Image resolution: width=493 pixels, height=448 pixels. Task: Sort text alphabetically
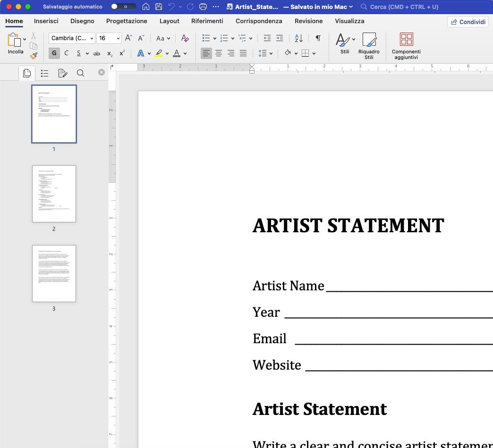coord(299,38)
